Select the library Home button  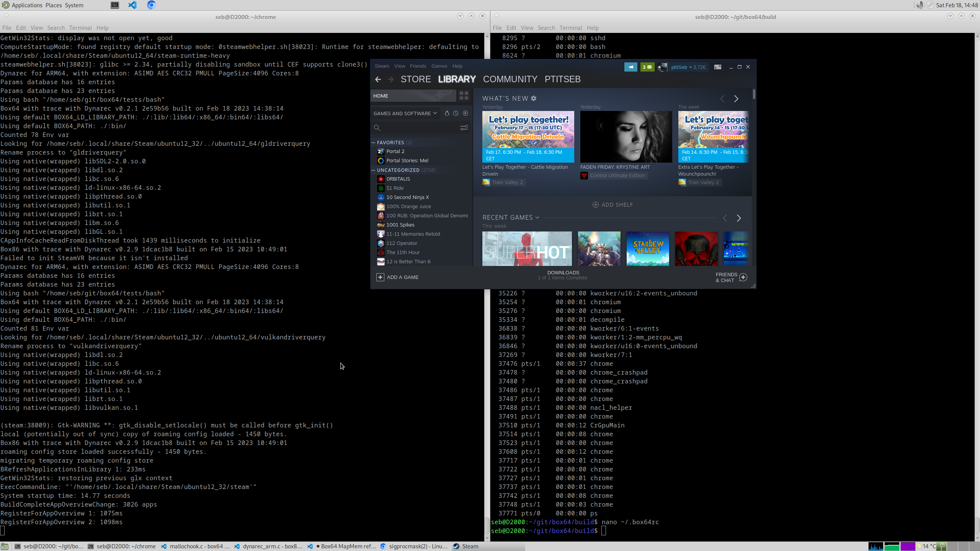pyautogui.click(x=413, y=96)
